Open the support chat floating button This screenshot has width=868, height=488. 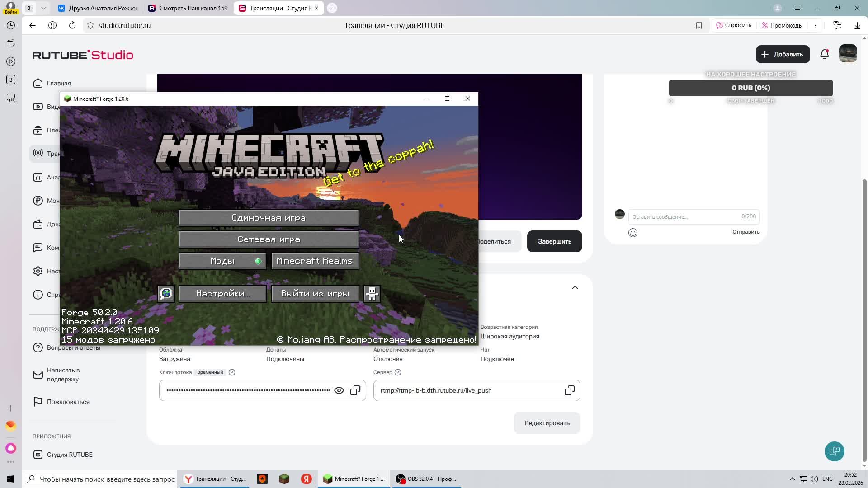[x=834, y=451]
